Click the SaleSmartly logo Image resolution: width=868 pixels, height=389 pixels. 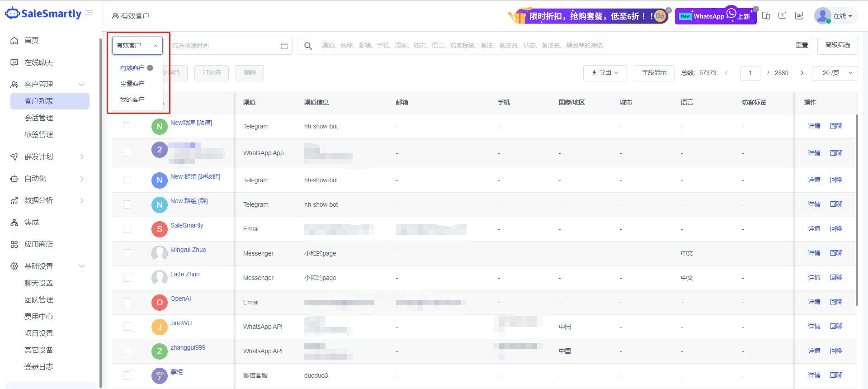tap(43, 13)
